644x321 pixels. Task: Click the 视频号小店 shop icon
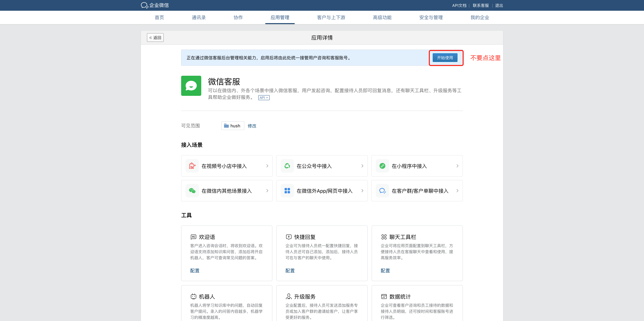click(192, 166)
